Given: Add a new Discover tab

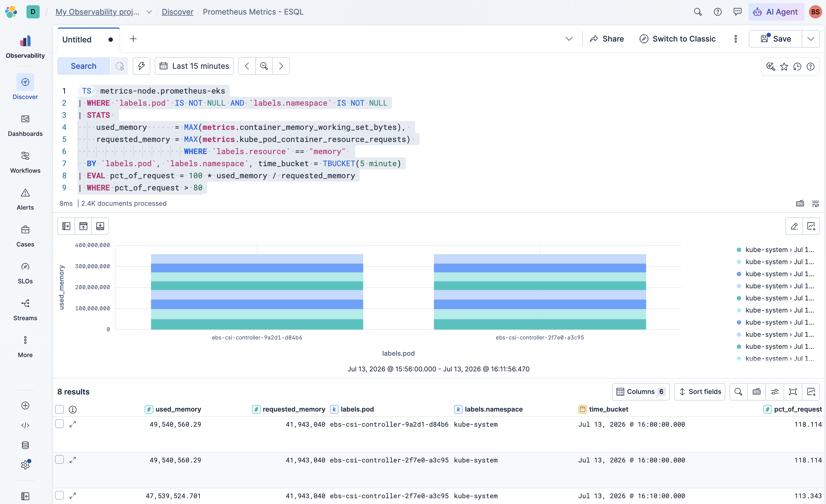Looking at the screenshot, I should (133, 39).
